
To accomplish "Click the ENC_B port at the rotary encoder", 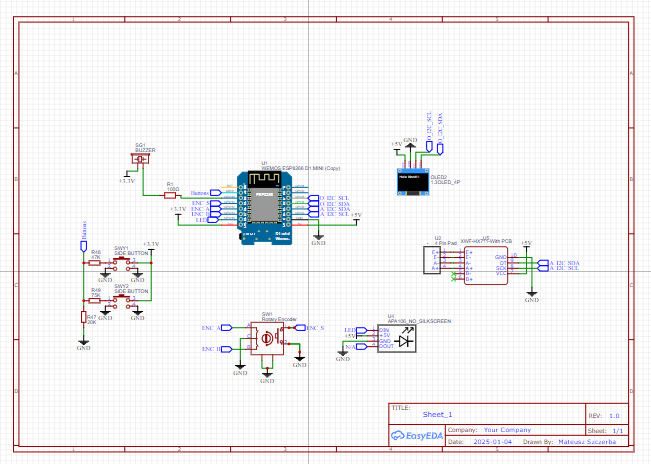I will tap(226, 349).
